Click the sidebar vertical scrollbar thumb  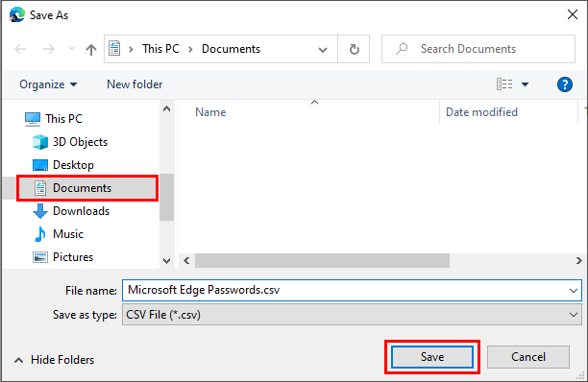(167, 197)
